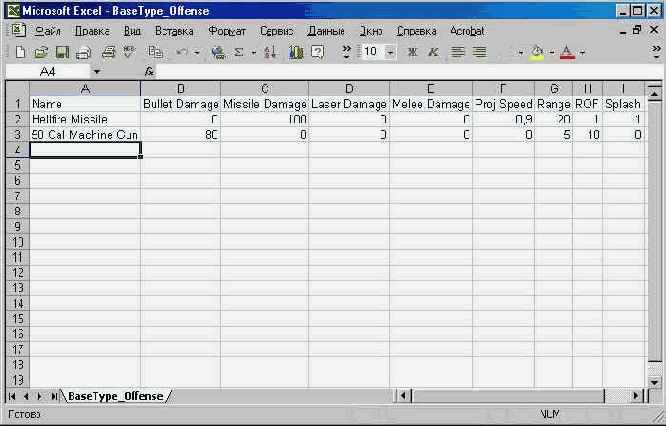Click the AutoSum sigma icon
Viewport: 666px width, 426px height.
(x=239, y=52)
